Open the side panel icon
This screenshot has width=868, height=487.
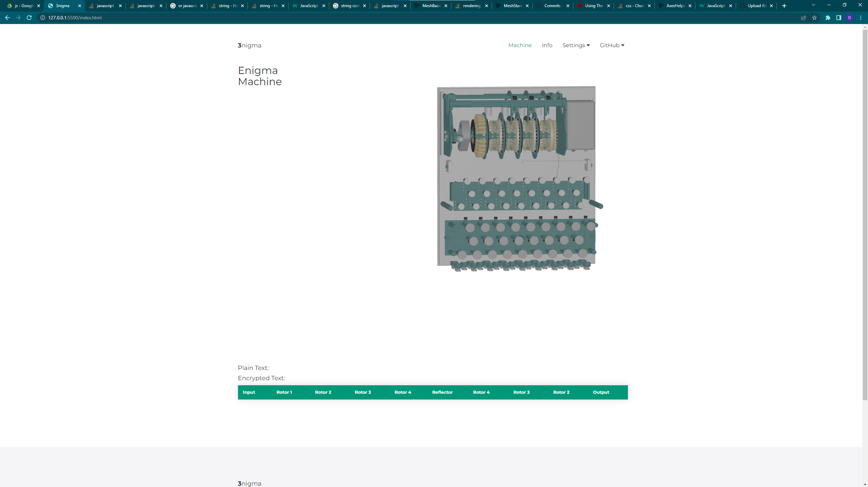click(839, 18)
